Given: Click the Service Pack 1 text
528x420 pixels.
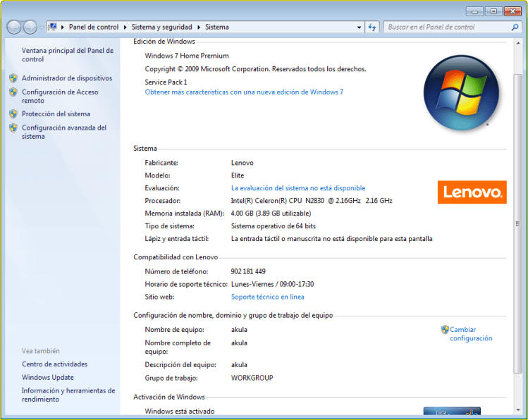Looking at the screenshot, I should (166, 82).
